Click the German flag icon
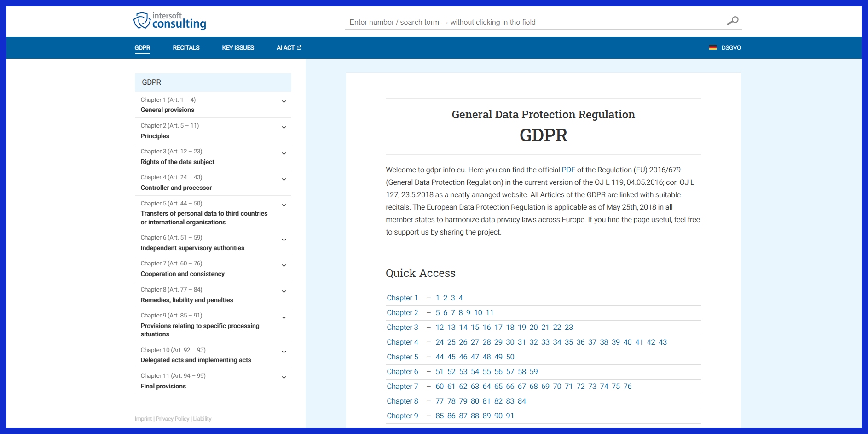 click(x=712, y=47)
